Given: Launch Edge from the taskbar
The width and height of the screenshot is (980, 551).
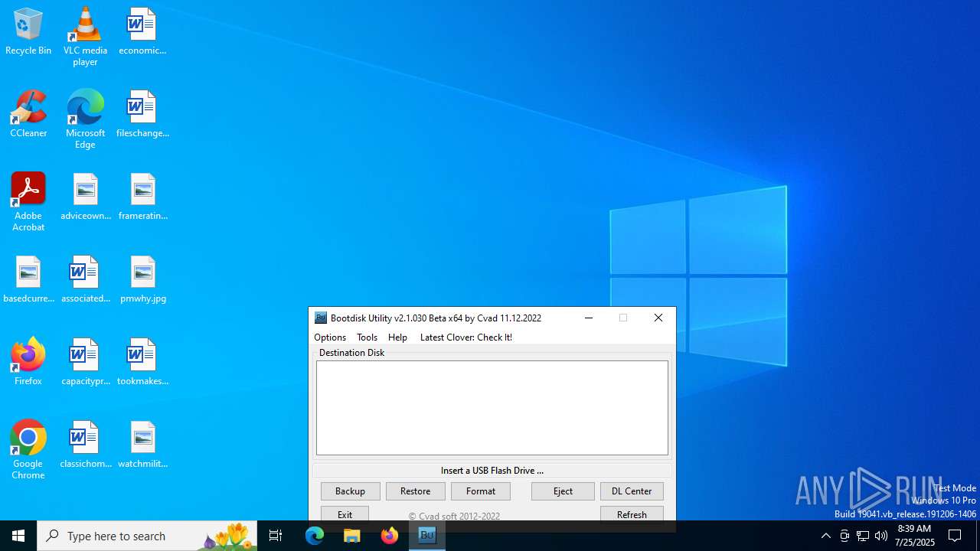Looking at the screenshot, I should [x=315, y=536].
